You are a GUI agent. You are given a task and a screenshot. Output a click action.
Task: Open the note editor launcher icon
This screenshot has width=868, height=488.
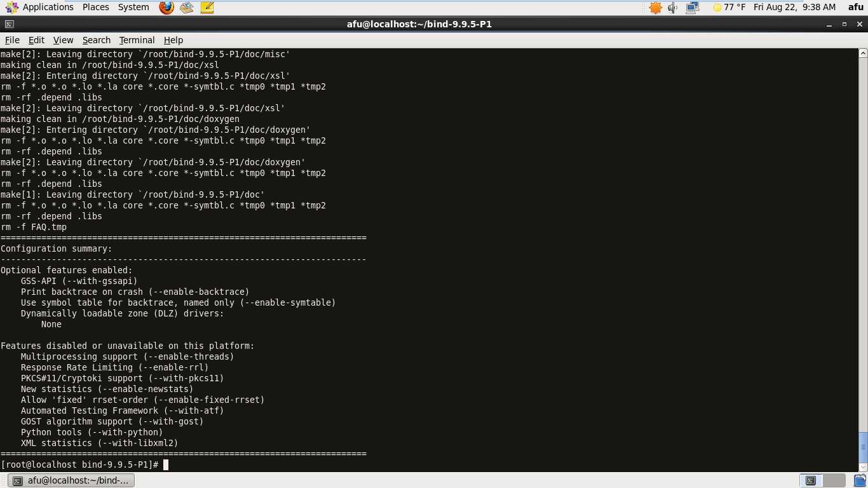point(207,8)
